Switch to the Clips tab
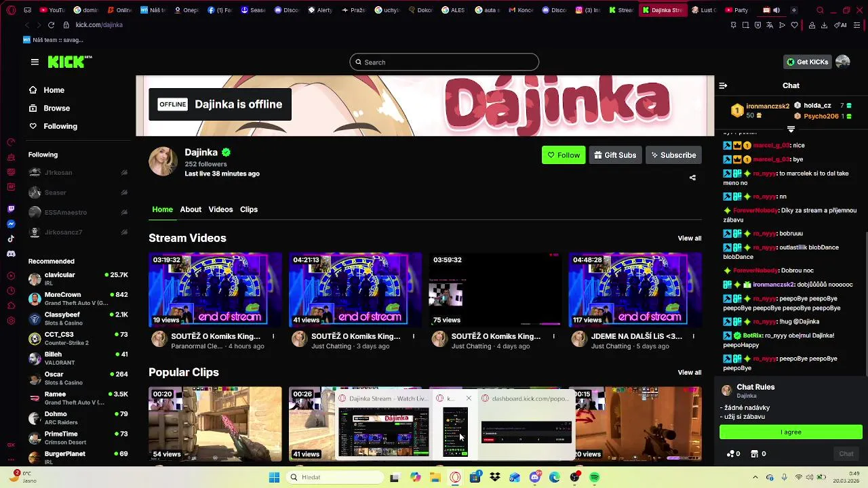 [249, 209]
